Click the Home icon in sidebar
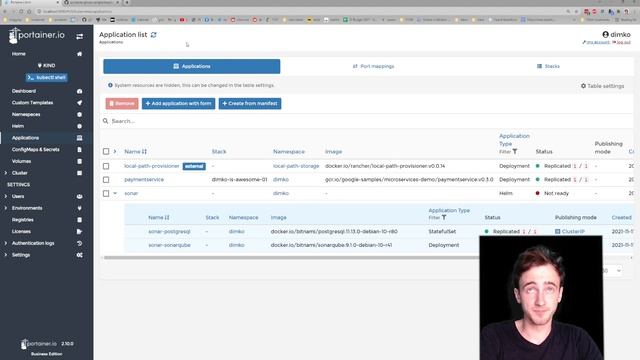The height and width of the screenshot is (360, 640). click(80, 54)
